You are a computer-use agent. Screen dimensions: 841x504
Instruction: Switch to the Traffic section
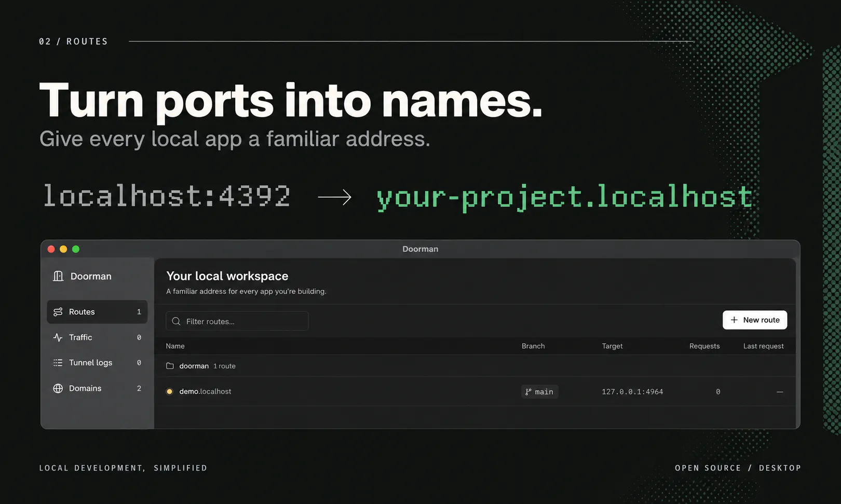tap(97, 337)
